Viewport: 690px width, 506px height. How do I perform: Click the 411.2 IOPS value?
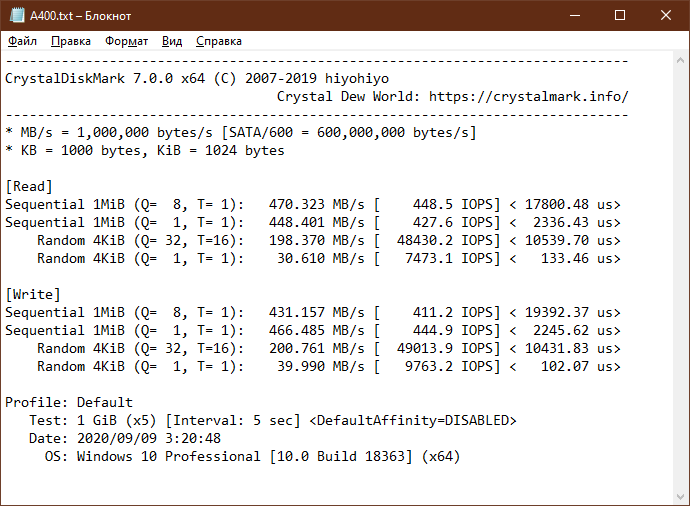tap(453, 312)
